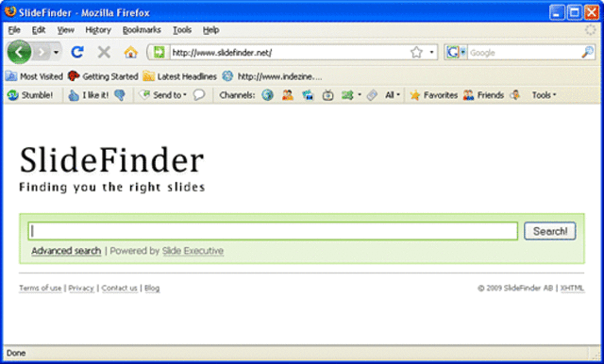This screenshot has width=604, height=364.
Task: Open the back/forward history dropdown arrow
Action: point(56,52)
